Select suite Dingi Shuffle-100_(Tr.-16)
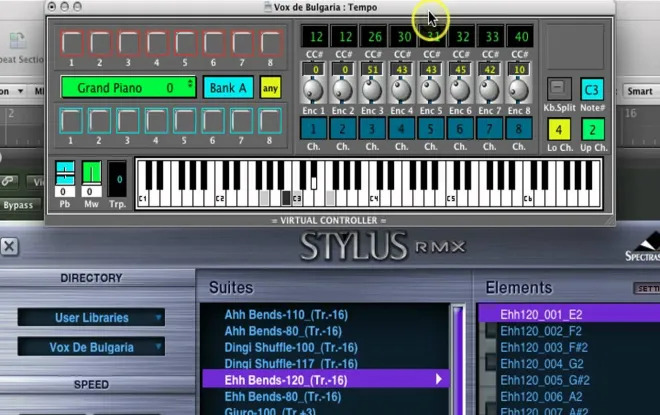660x415 pixels. click(x=291, y=348)
